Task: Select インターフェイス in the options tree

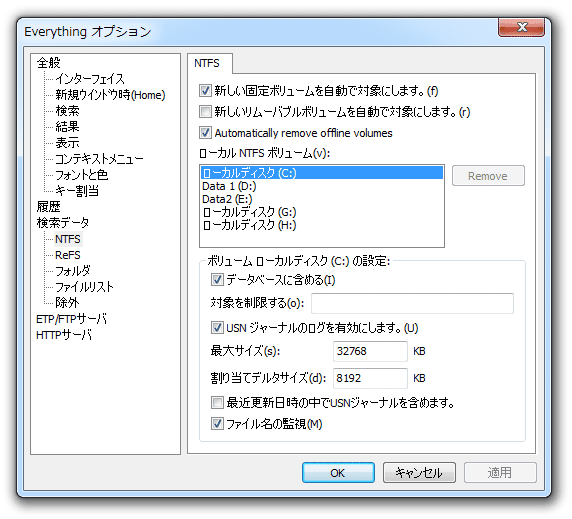Action: (x=90, y=79)
